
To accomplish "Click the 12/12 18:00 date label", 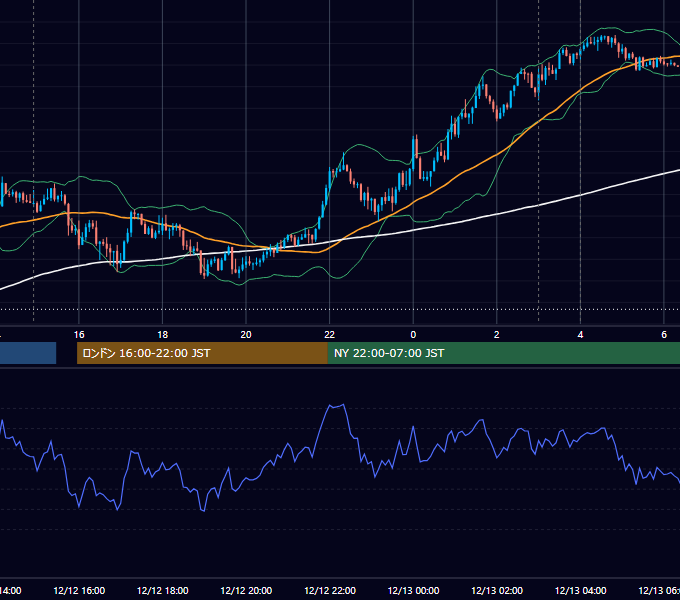I will [163, 591].
